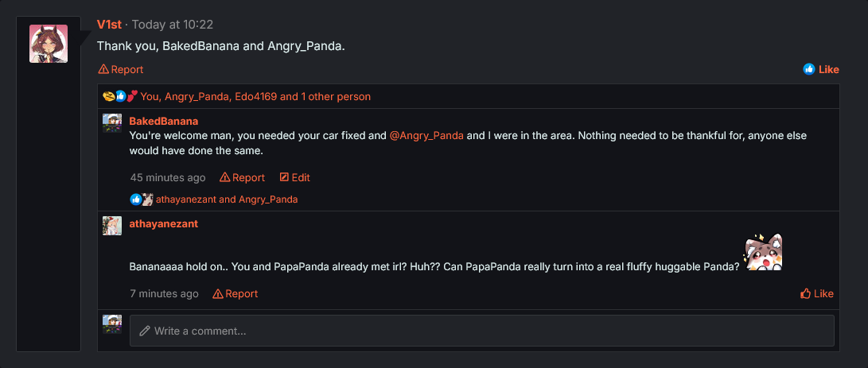View list of people who reacted
The width and height of the screenshot is (868, 368).
tap(255, 96)
